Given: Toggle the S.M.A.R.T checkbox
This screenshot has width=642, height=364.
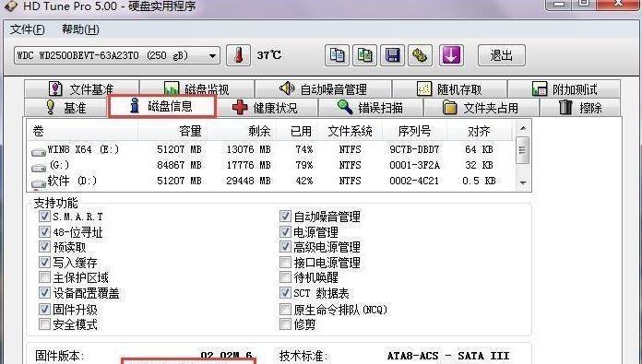Looking at the screenshot, I should [44, 216].
